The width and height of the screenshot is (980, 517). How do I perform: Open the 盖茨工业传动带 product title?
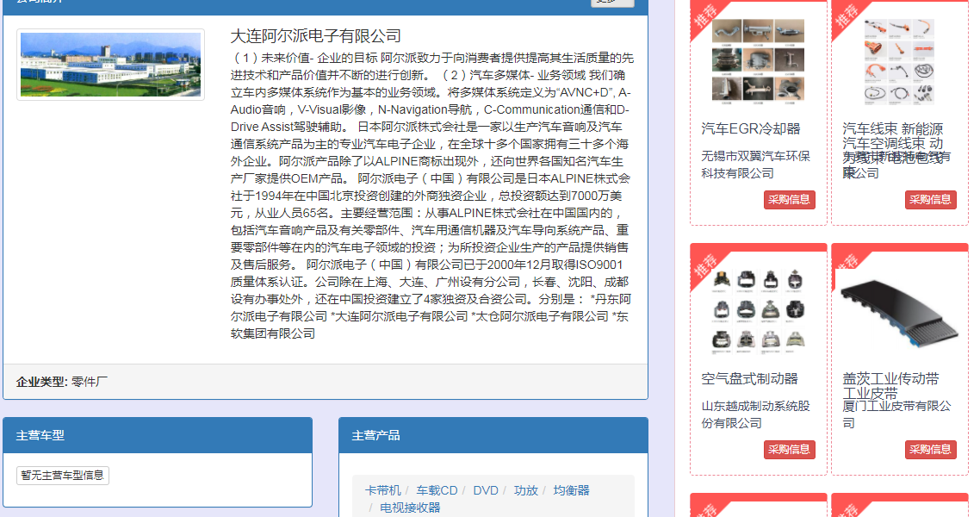[890, 386]
